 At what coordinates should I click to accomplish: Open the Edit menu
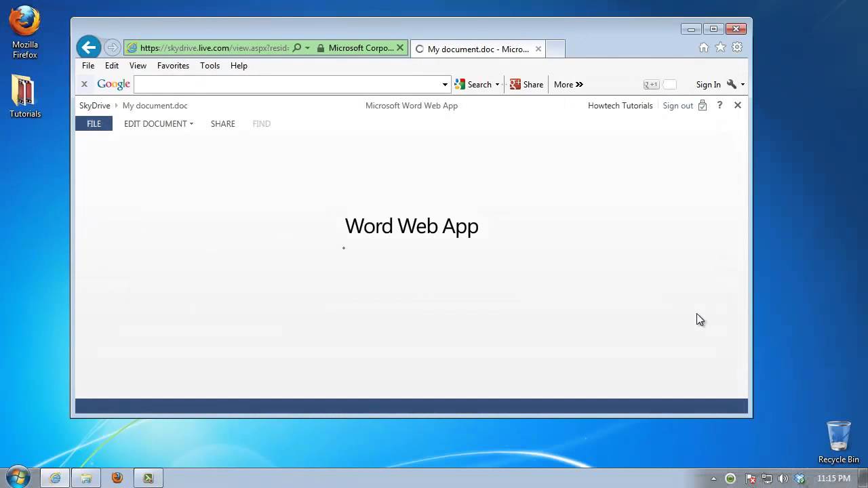pos(112,66)
